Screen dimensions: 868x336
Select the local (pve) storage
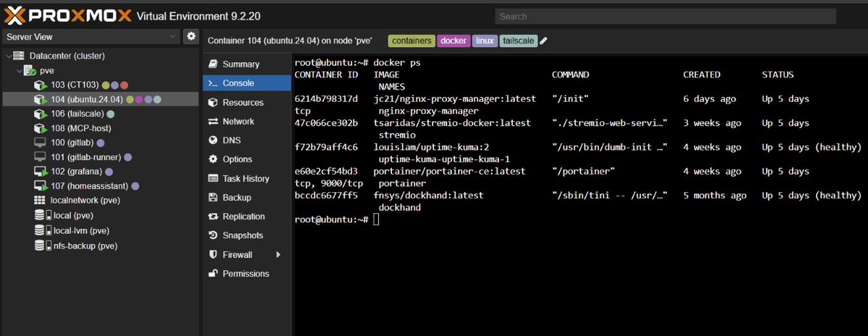tap(100, 215)
